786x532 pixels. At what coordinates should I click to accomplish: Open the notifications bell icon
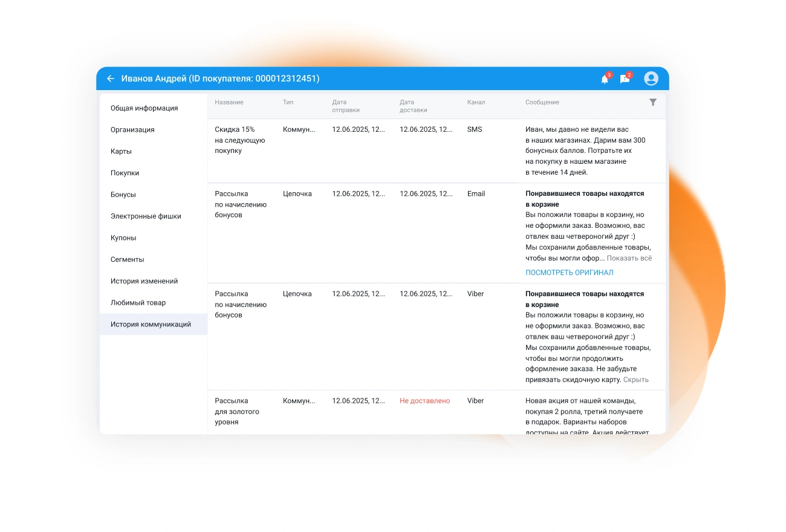605,79
